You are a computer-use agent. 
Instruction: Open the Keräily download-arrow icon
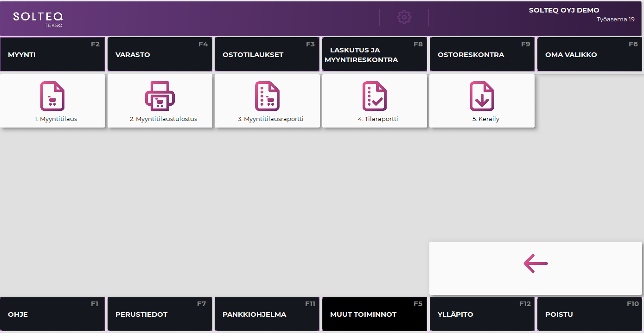pyautogui.click(x=482, y=96)
